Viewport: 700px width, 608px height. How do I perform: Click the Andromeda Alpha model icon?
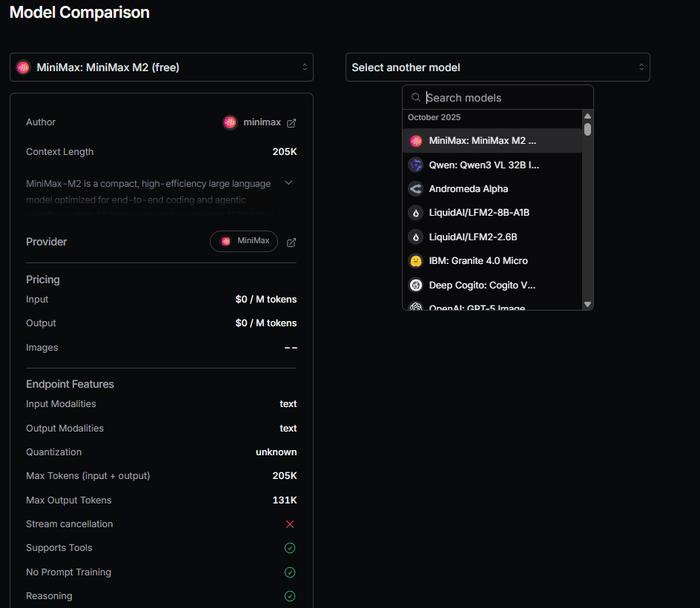click(416, 188)
